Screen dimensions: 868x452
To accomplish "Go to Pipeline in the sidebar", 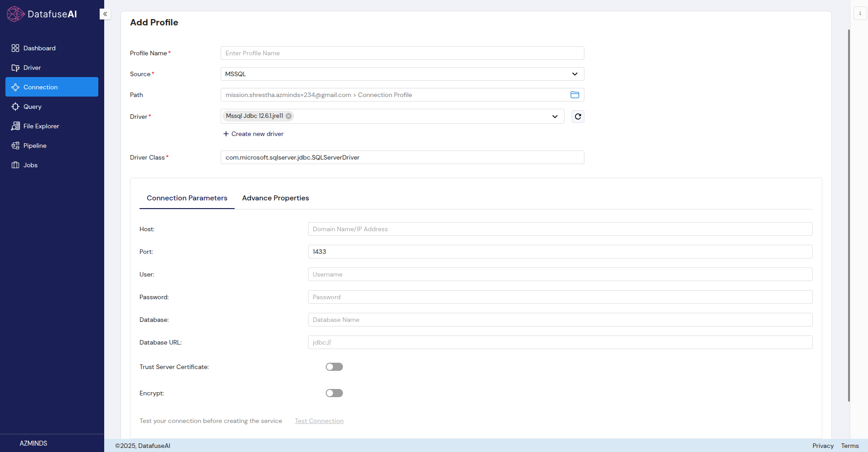I will pyautogui.click(x=35, y=146).
